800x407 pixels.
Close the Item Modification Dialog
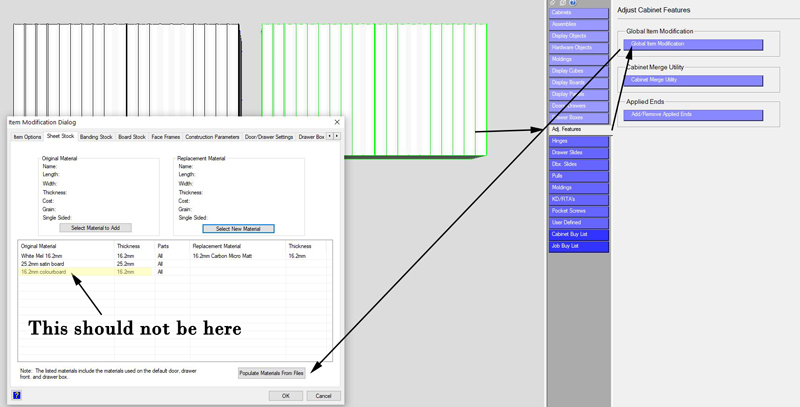point(337,122)
